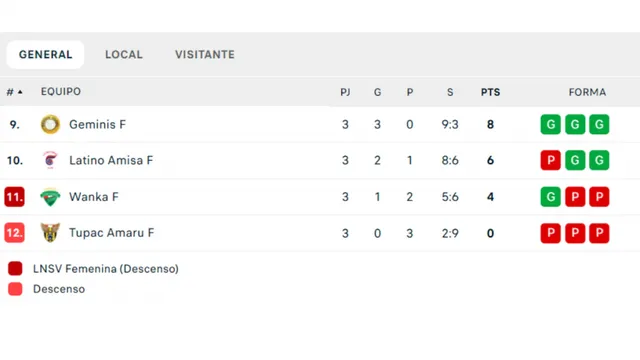Select the light red Descenso legend swatch
This screenshot has width=640, height=360.
[15, 289]
